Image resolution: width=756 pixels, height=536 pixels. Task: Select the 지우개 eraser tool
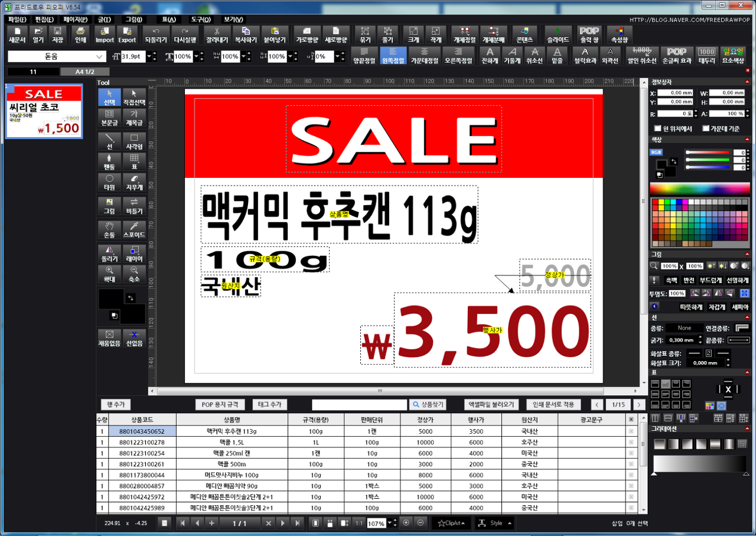134,182
